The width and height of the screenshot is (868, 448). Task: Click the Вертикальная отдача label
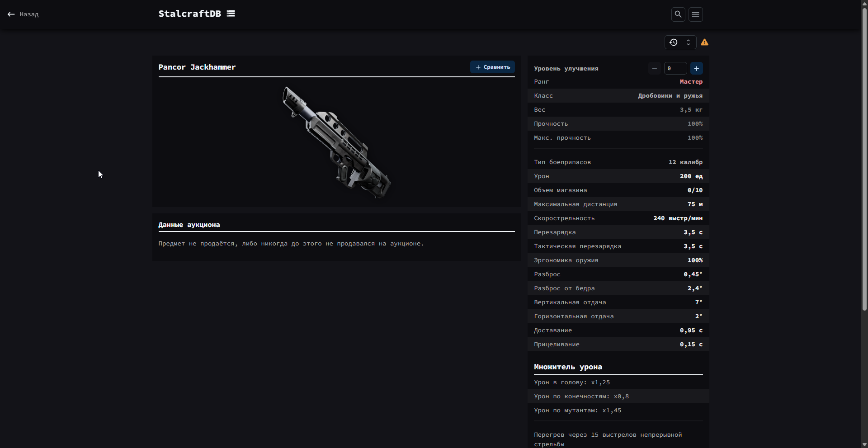(570, 302)
